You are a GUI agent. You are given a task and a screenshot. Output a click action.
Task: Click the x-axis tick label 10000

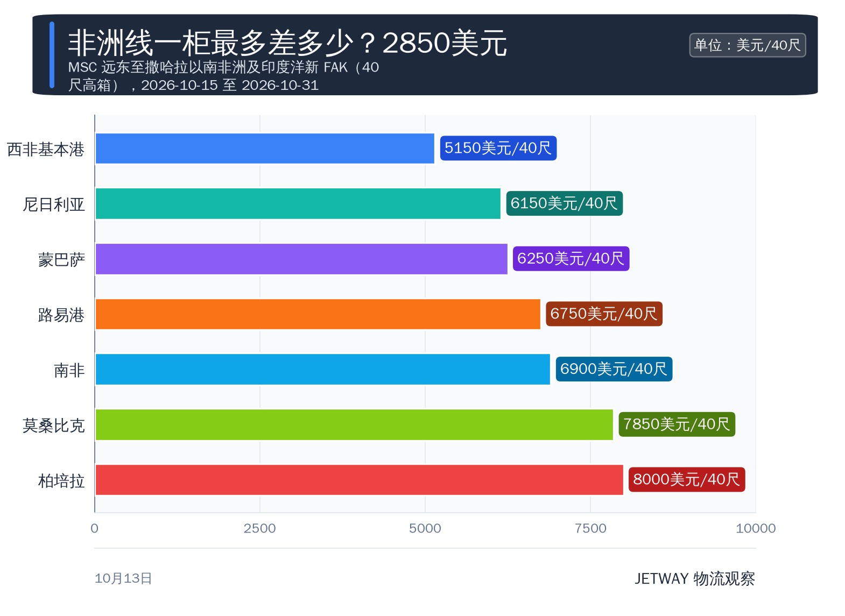(756, 528)
